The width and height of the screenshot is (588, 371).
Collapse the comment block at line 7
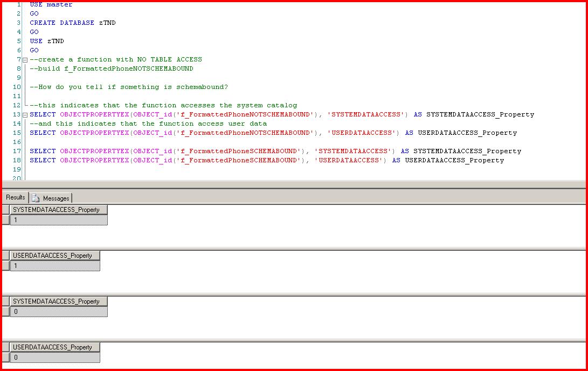[x=25, y=60]
